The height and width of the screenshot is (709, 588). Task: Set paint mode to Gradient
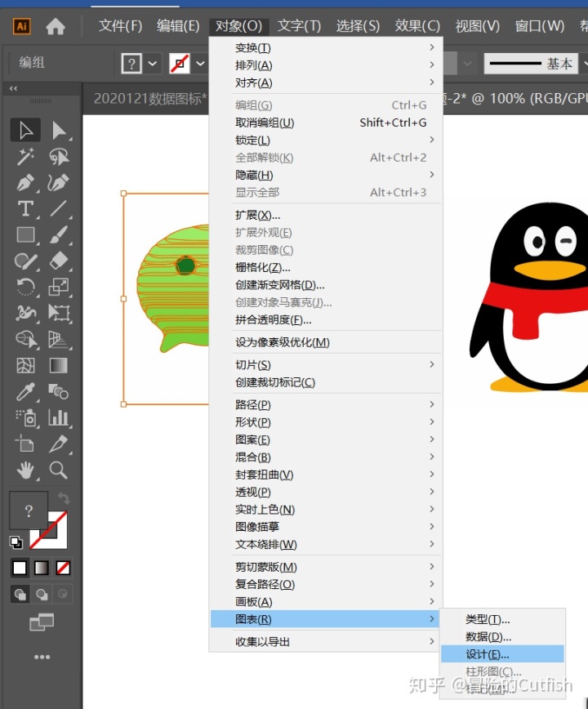[42, 568]
